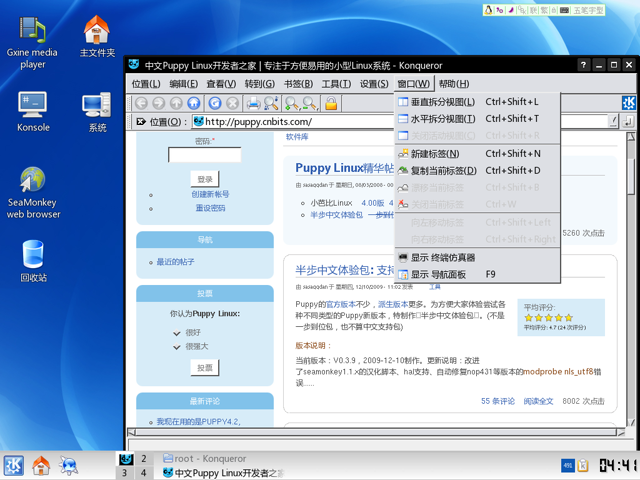This screenshot has height=480, width=640.
Task: Choose 新建标签(N) menu entry
Action: [477, 154]
